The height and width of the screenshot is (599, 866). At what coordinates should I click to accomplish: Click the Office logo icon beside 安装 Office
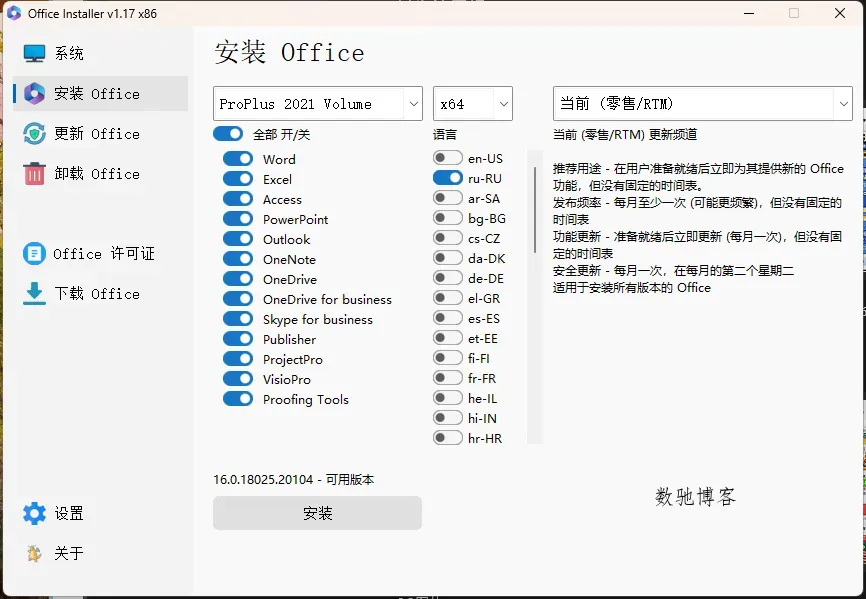34,94
